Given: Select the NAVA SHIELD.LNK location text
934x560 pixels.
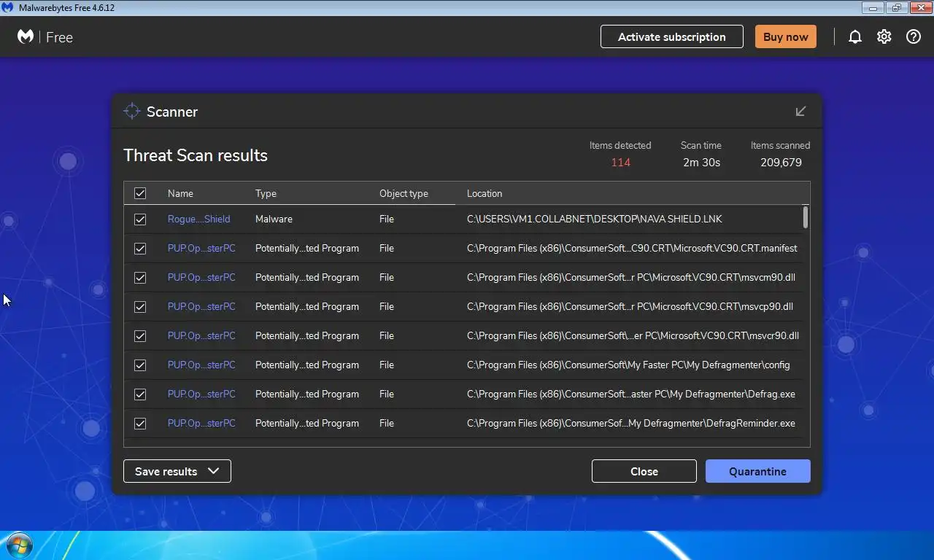Looking at the screenshot, I should coord(595,219).
